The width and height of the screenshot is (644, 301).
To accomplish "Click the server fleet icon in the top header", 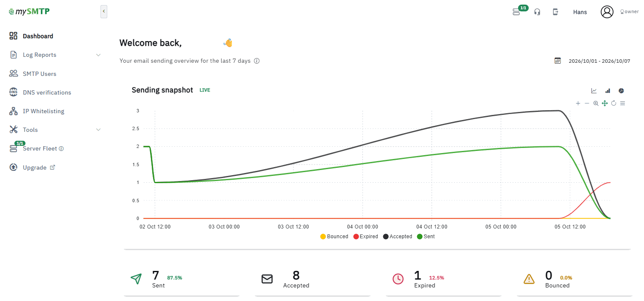I will (516, 12).
